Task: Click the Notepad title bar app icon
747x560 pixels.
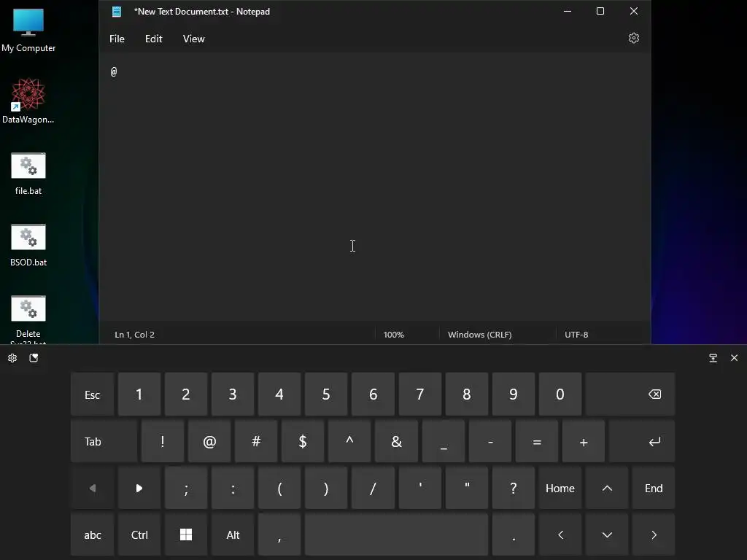Action: [x=117, y=12]
